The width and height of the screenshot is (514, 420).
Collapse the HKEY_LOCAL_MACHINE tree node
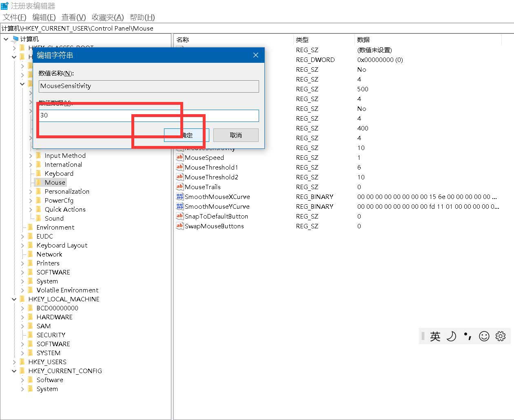point(14,299)
